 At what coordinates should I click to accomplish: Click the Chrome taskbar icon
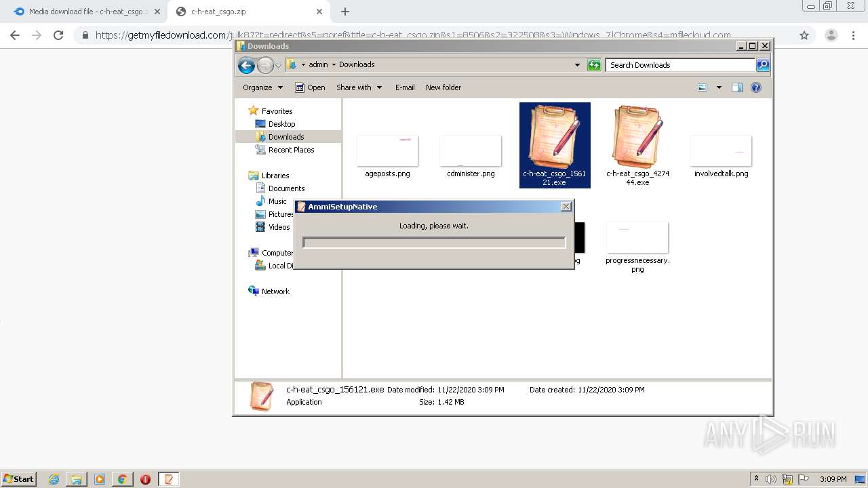(x=122, y=479)
